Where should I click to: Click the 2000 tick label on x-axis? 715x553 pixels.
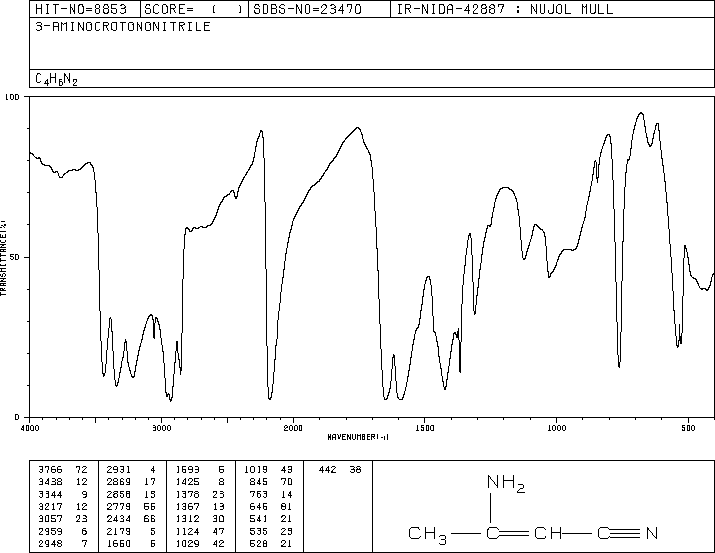point(293,428)
